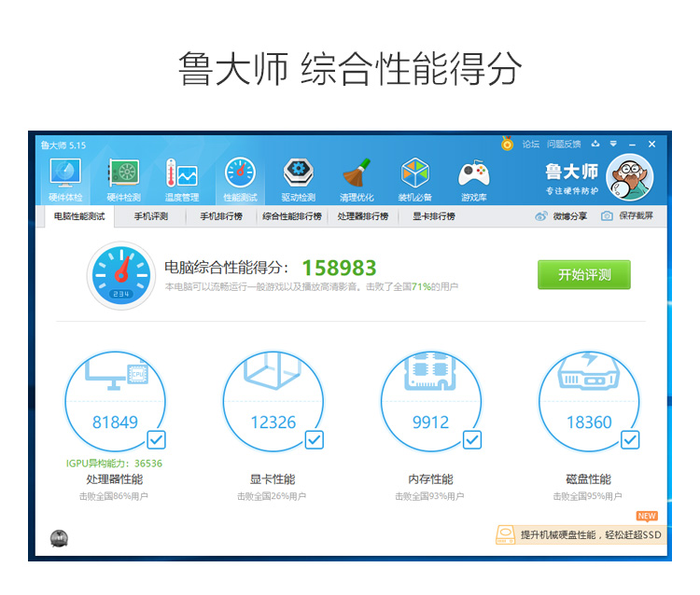This screenshot has width=700, height=595.
Task: Click the green 开始评测 button
Action: 584,275
